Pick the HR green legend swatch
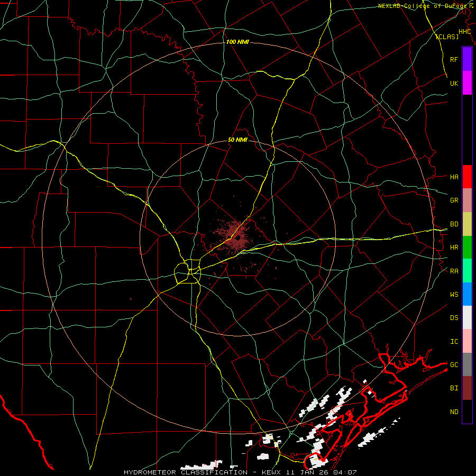The image size is (476, 476). pyautogui.click(x=467, y=247)
